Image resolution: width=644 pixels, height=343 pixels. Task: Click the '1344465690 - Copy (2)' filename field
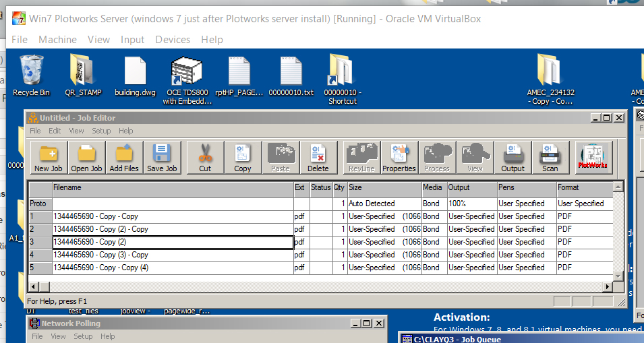point(173,242)
